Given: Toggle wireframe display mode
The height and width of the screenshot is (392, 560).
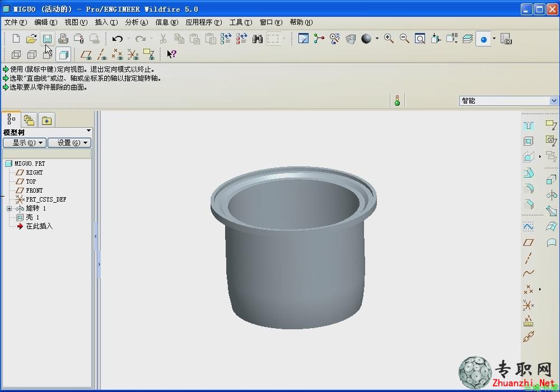Looking at the screenshot, I should pos(16,54).
